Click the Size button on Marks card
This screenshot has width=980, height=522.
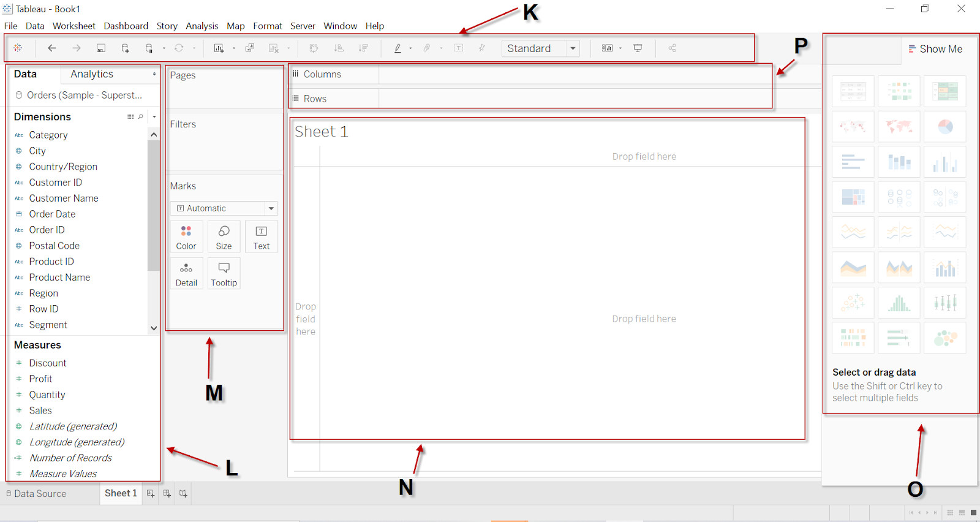pos(224,237)
